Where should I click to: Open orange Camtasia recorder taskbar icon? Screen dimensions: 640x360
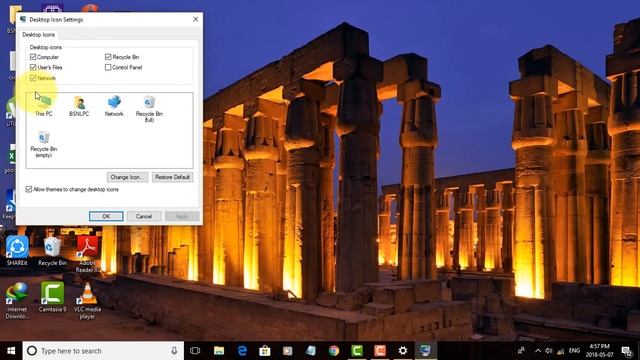coord(380,351)
